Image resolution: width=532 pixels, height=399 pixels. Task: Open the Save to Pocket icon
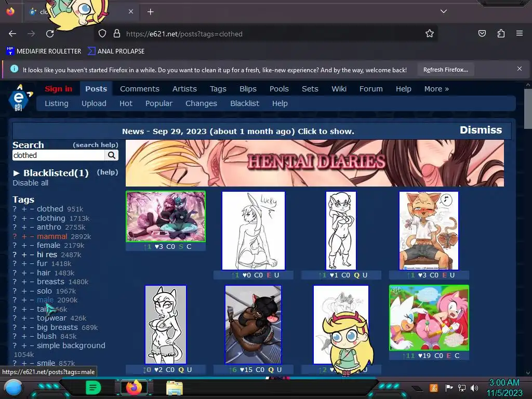point(482,33)
